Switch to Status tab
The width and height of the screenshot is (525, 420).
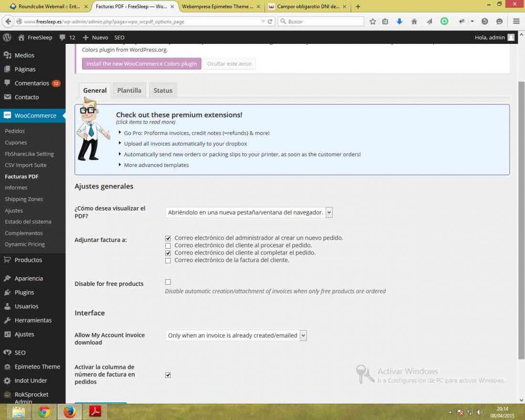(x=163, y=90)
